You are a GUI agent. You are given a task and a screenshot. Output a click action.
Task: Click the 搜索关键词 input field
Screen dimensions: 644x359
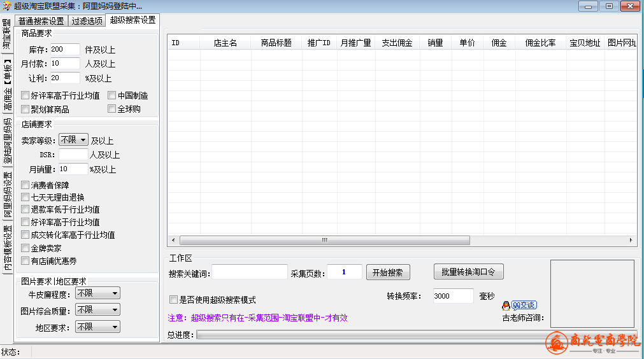point(250,272)
